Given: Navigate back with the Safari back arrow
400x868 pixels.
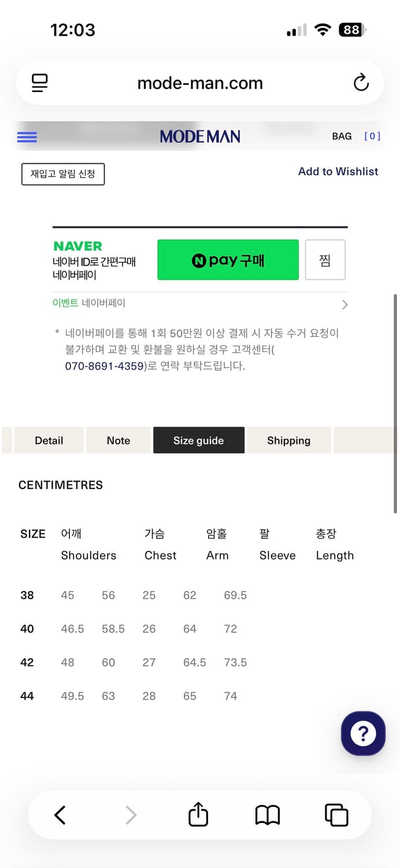Looking at the screenshot, I should click(60, 814).
